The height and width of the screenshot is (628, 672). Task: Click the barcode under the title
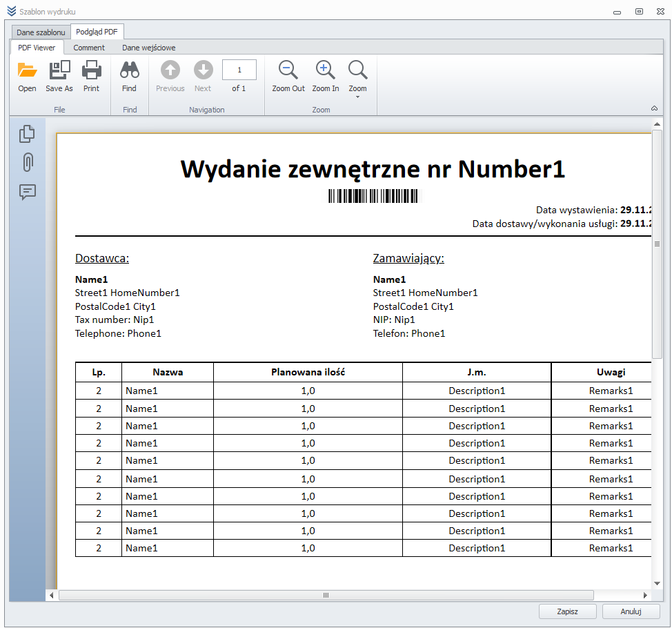pos(373,196)
